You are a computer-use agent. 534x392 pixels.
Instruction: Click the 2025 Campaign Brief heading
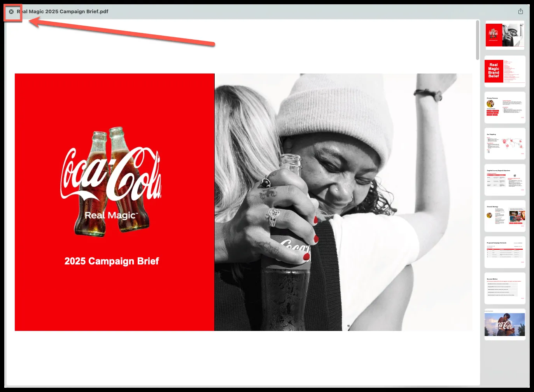(x=112, y=261)
